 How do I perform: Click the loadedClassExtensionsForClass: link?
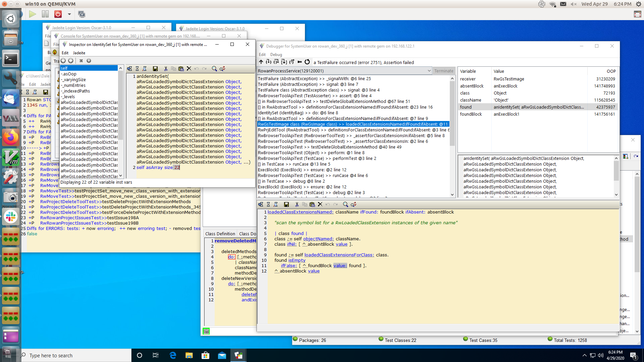click(x=339, y=255)
